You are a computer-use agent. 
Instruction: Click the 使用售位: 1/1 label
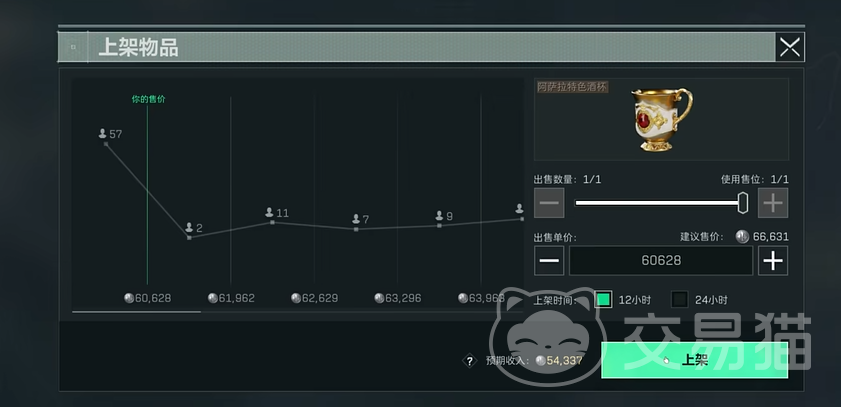pyautogui.click(x=755, y=180)
